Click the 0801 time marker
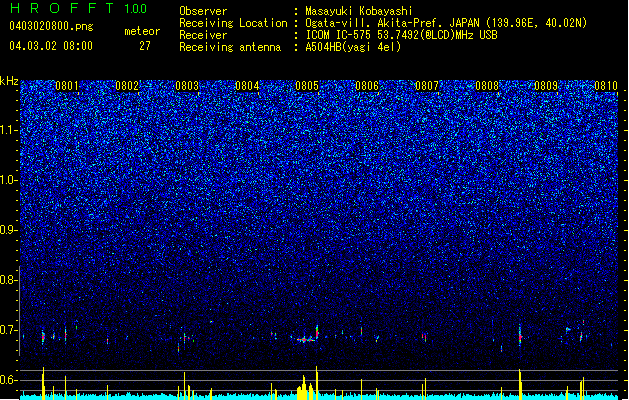Screen dimensions: 629x400 pyautogui.click(x=67, y=86)
